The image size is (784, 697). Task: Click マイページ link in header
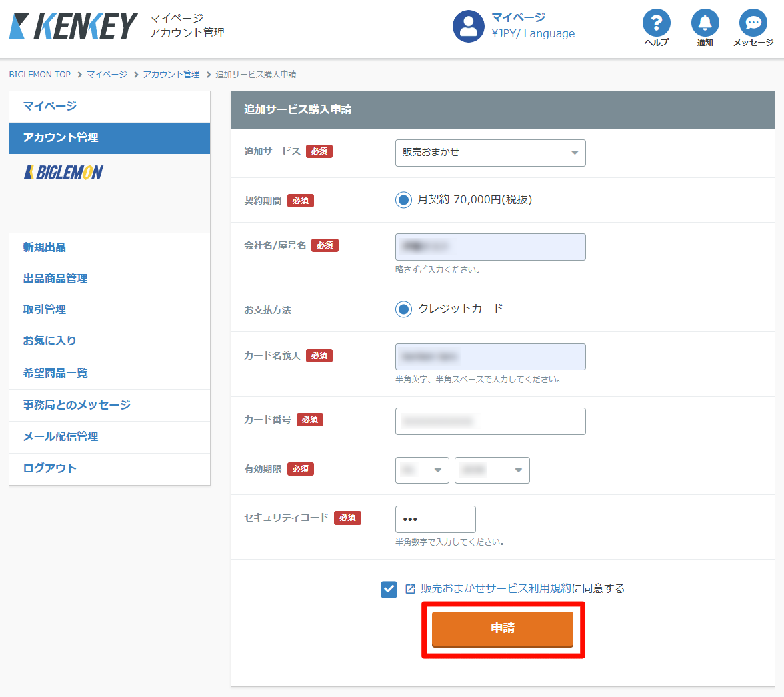point(518,17)
